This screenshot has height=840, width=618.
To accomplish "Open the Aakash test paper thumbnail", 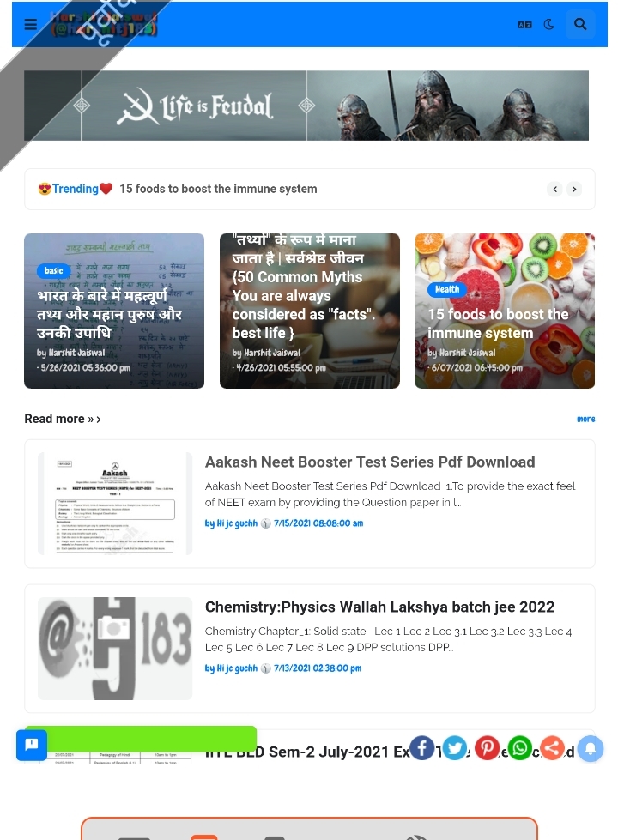I will pos(115,504).
